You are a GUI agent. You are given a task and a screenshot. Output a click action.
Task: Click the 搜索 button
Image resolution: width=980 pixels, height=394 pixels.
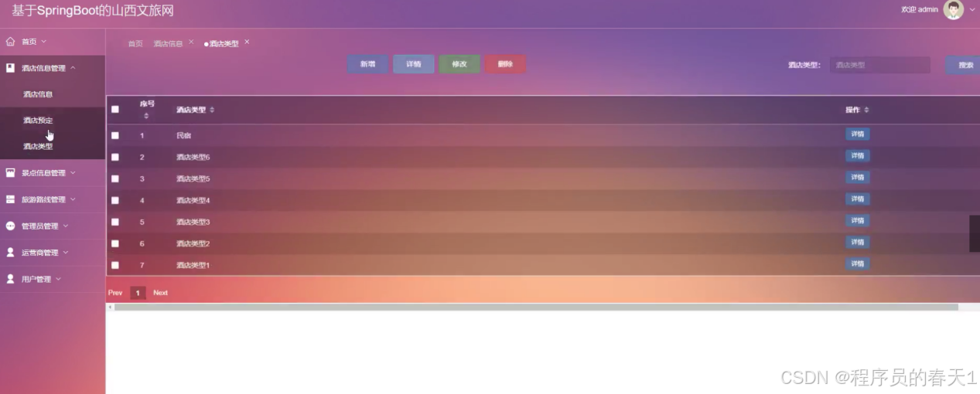[964, 65]
